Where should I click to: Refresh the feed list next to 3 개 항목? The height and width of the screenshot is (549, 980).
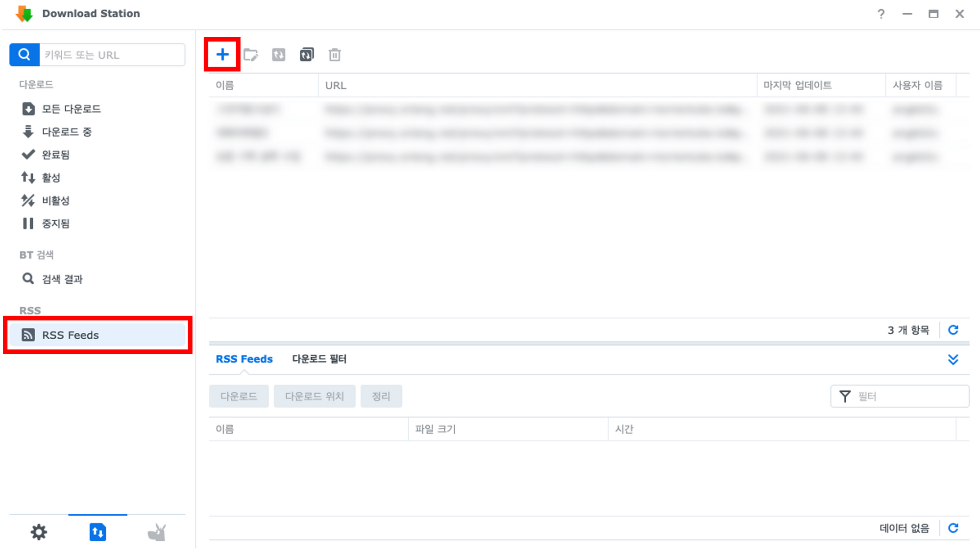(x=953, y=330)
